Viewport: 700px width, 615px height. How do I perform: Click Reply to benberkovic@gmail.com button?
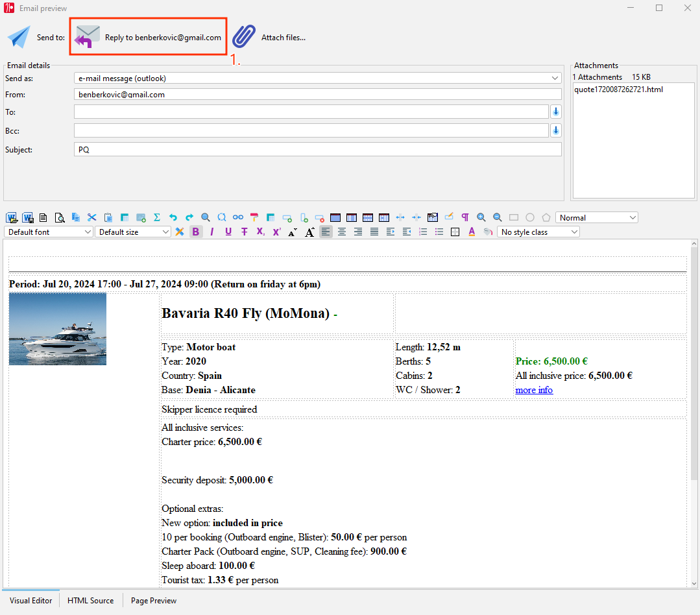pyautogui.click(x=148, y=37)
